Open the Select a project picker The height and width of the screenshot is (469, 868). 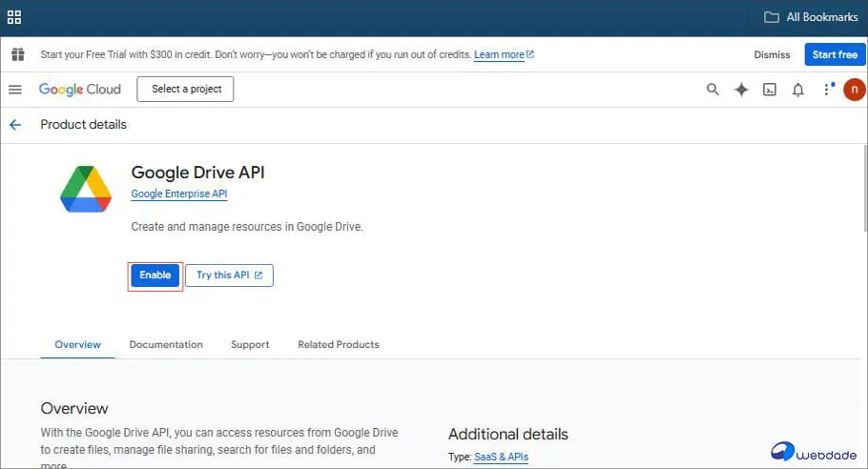click(x=185, y=90)
